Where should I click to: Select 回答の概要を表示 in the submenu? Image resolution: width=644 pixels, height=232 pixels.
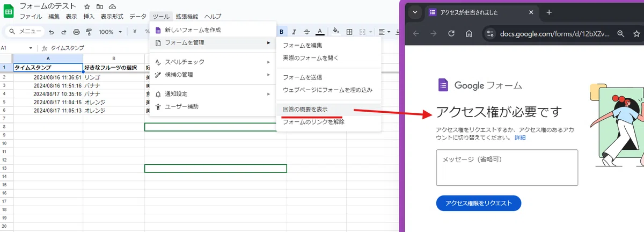[328, 109]
